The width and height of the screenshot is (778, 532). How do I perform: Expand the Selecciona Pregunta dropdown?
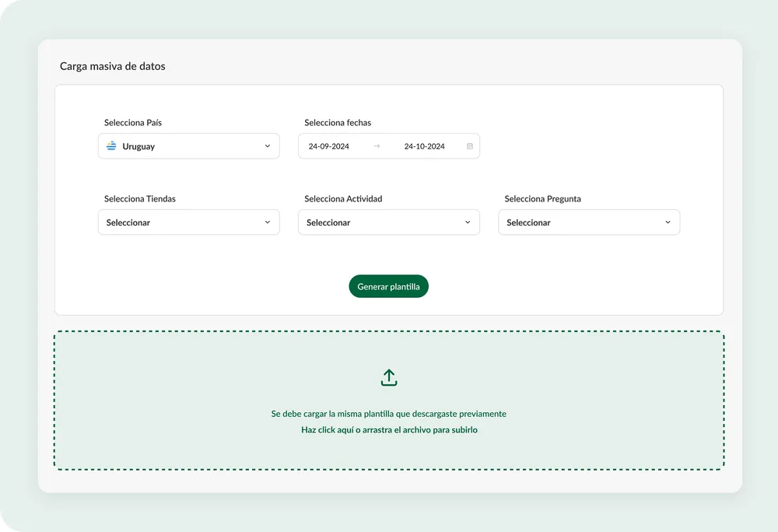click(588, 222)
